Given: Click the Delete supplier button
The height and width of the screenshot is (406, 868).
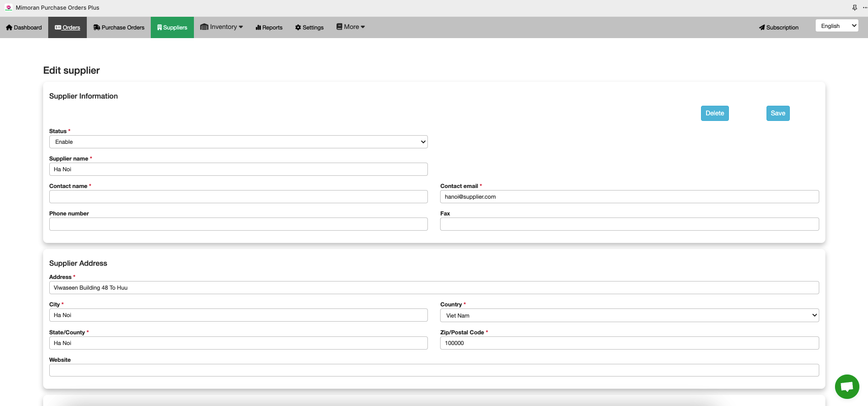Looking at the screenshot, I should (x=715, y=113).
